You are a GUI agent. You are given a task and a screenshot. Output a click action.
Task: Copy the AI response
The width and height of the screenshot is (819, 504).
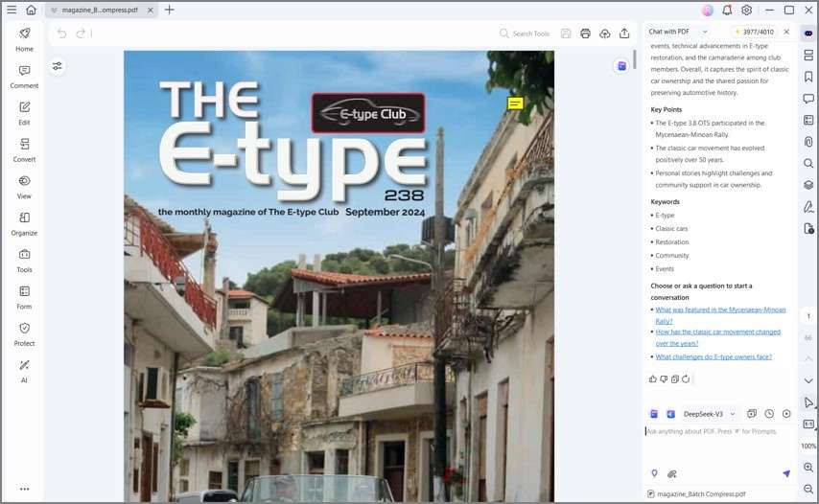click(675, 378)
